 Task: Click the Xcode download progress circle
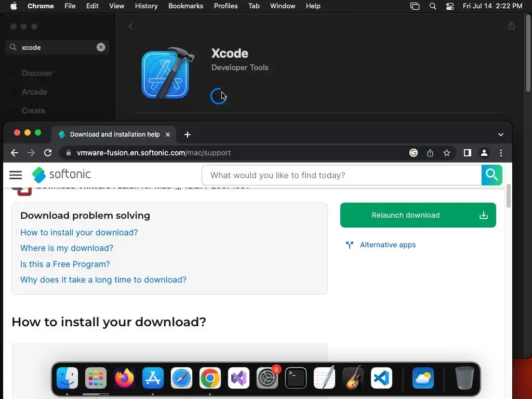(x=218, y=96)
